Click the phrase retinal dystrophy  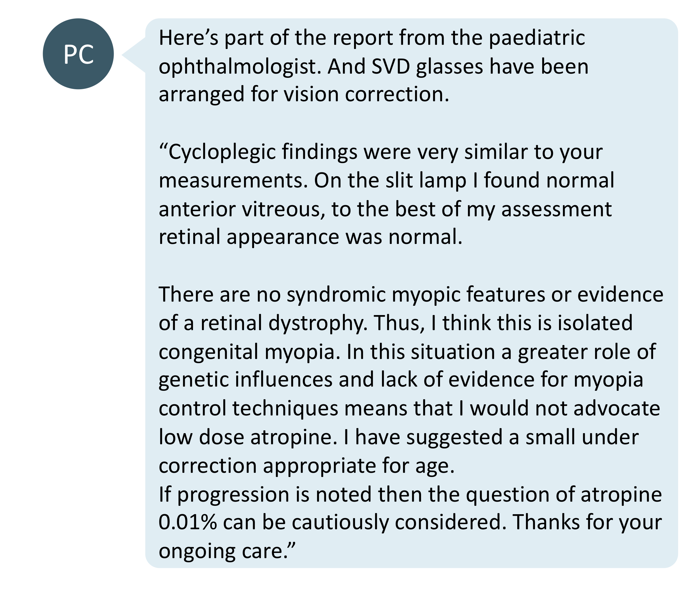pyautogui.click(x=284, y=324)
